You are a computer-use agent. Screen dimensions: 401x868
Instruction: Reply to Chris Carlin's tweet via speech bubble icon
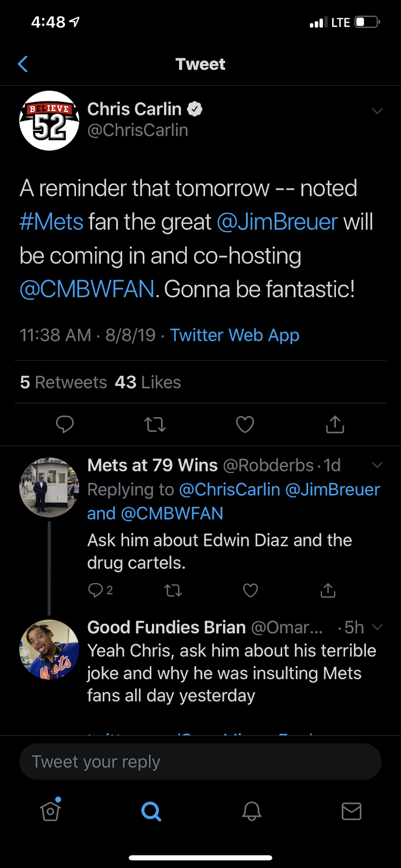(65, 424)
